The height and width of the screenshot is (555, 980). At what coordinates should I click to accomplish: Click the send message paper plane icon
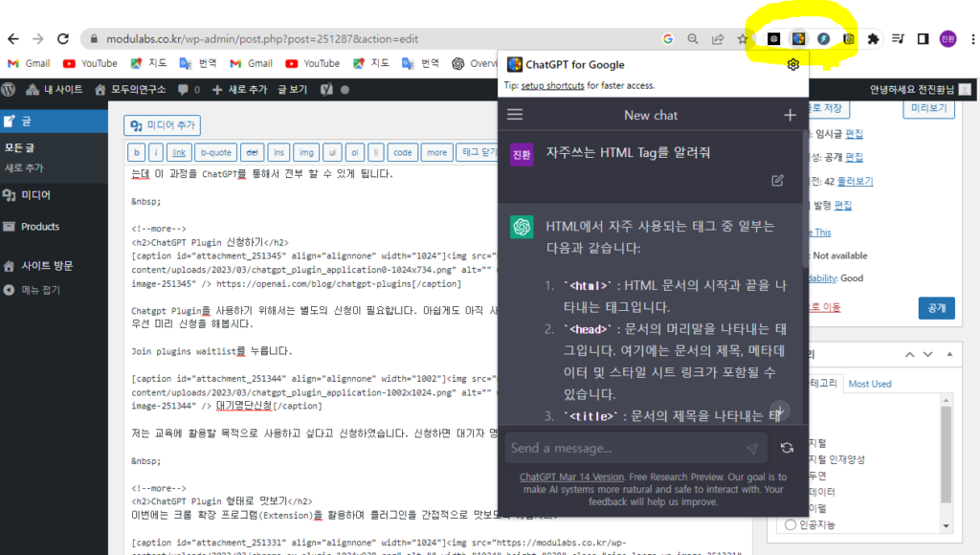pyautogui.click(x=752, y=449)
